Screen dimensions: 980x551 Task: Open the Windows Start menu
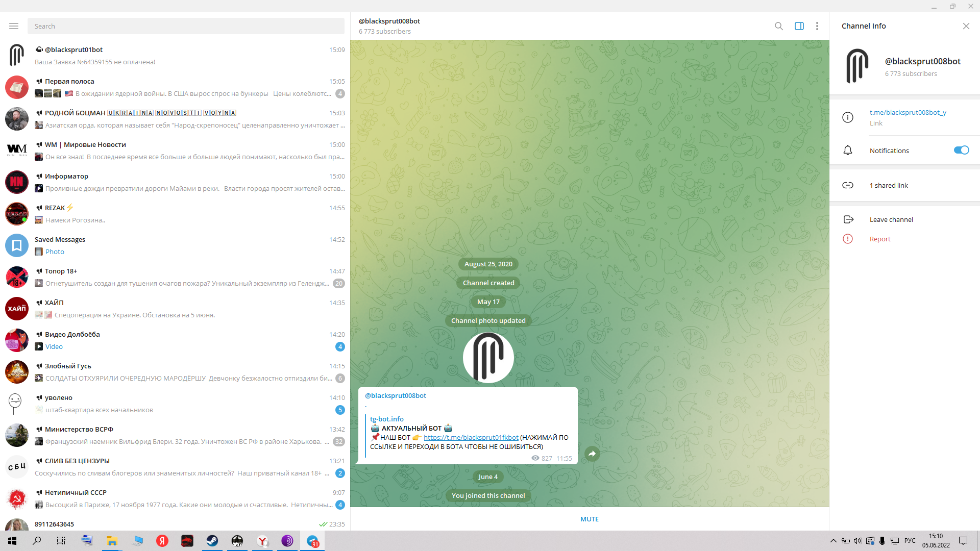(12, 541)
